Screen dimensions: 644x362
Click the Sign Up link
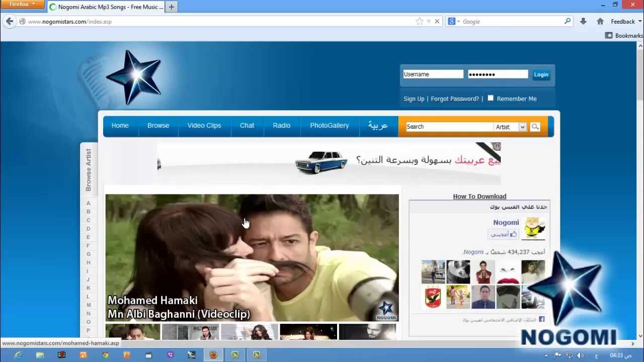coord(414,99)
